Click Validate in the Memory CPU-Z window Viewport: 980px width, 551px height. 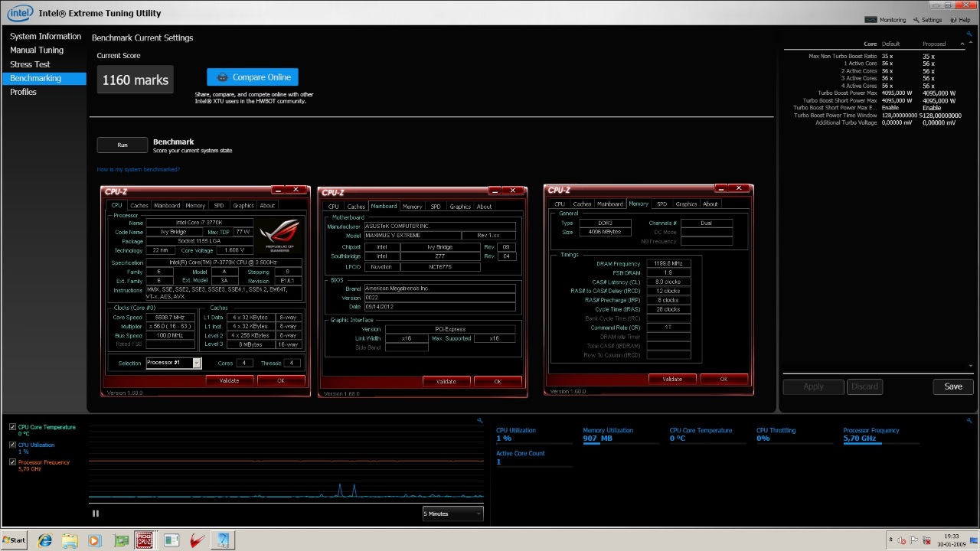click(672, 379)
